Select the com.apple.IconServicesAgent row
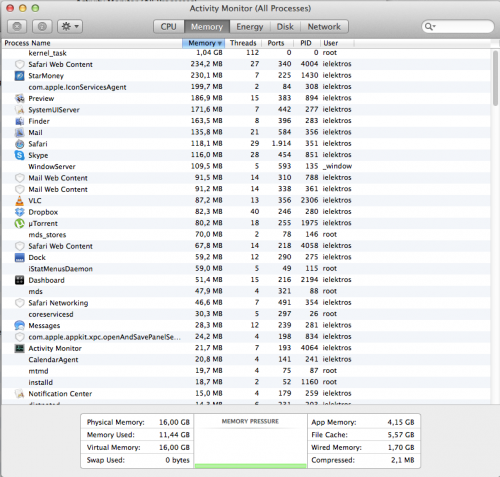The width and height of the screenshot is (500, 477). [246, 87]
